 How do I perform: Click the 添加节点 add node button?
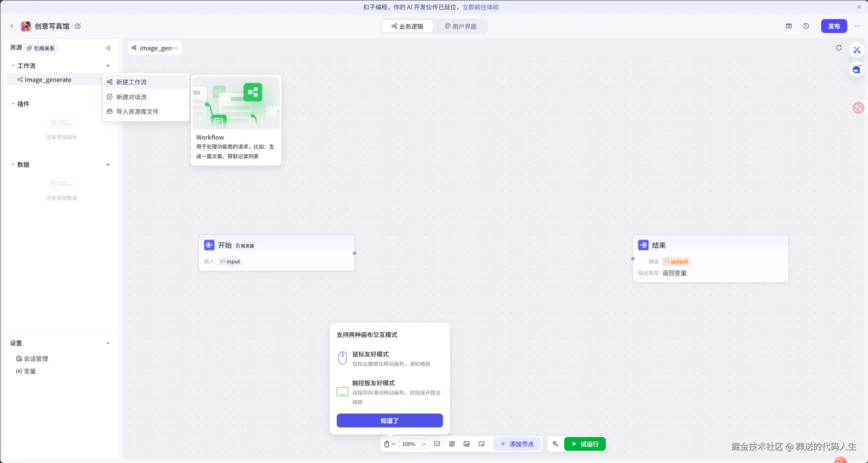pos(517,444)
